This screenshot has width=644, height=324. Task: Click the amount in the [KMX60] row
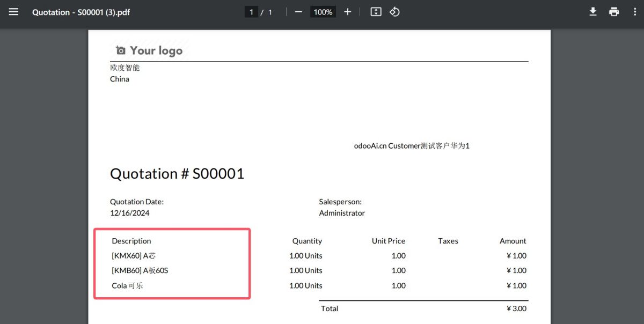pyautogui.click(x=517, y=256)
